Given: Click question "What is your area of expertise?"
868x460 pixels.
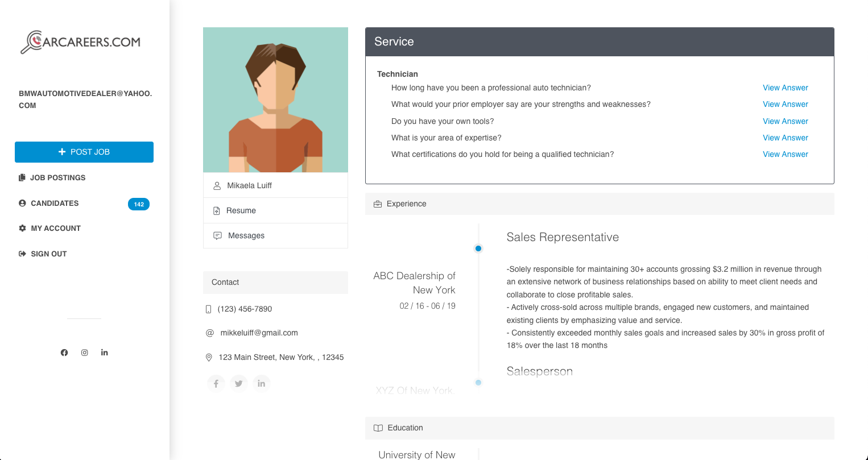Looking at the screenshot, I should 447,138.
